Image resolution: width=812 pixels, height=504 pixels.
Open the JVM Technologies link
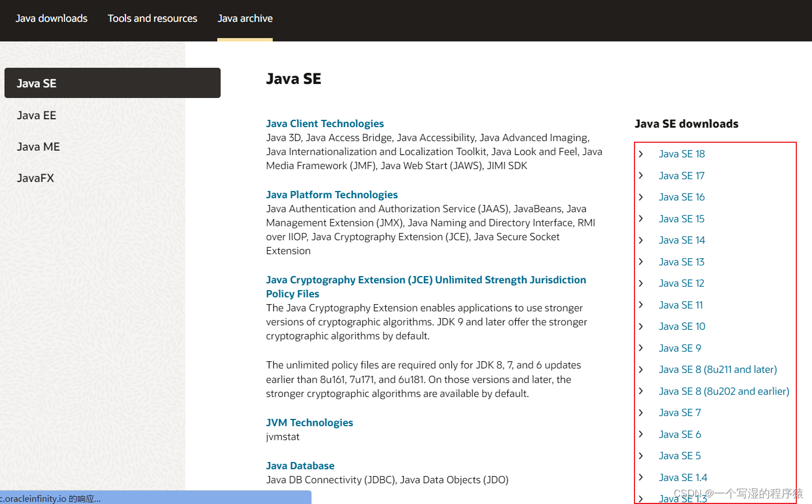click(x=309, y=422)
